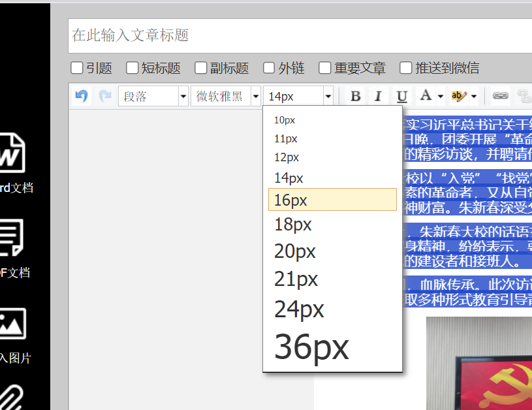Apply text highlight color tool
This screenshot has width=532, height=410.
point(459,96)
